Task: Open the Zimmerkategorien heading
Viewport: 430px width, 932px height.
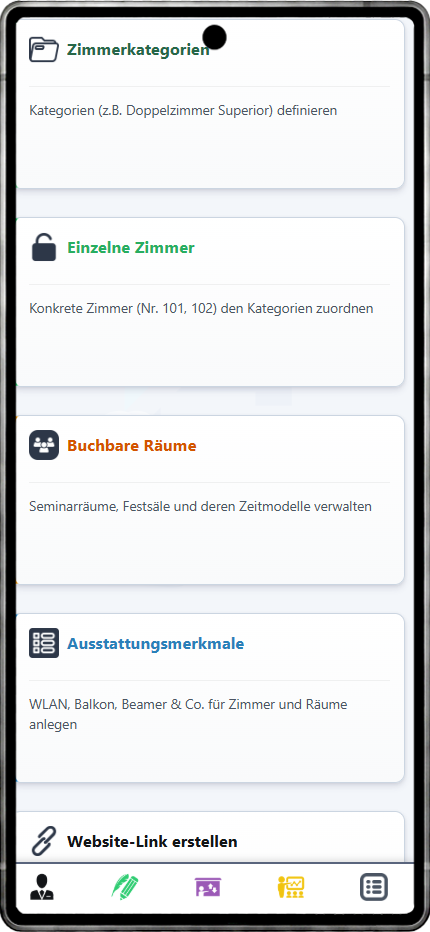Action: coord(138,49)
